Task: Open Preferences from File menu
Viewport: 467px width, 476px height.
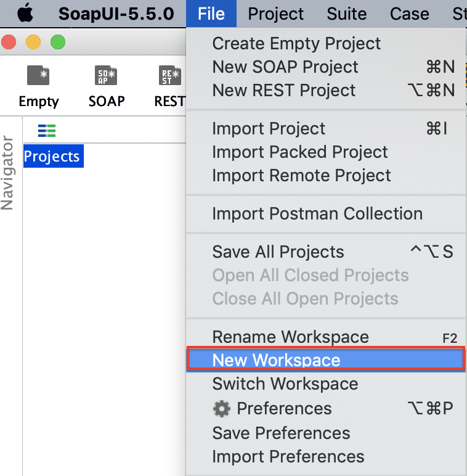Action: [x=326, y=408]
